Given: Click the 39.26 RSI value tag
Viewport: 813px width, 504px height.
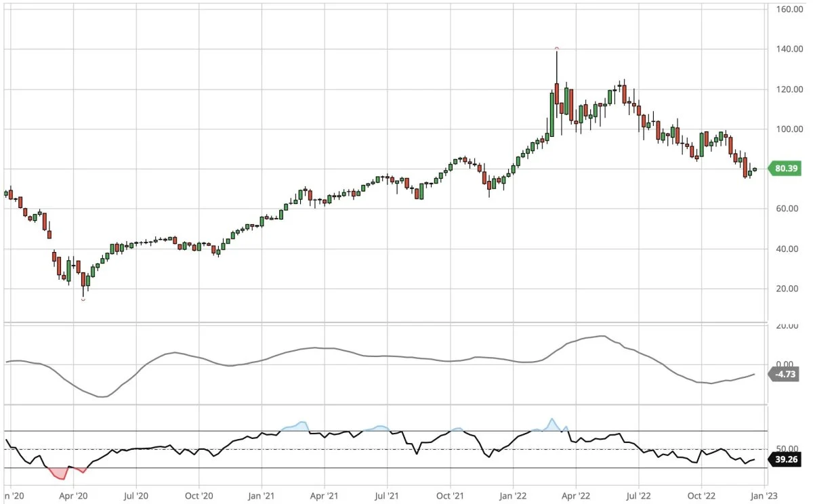Looking at the screenshot, I should click(x=785, y=459).
